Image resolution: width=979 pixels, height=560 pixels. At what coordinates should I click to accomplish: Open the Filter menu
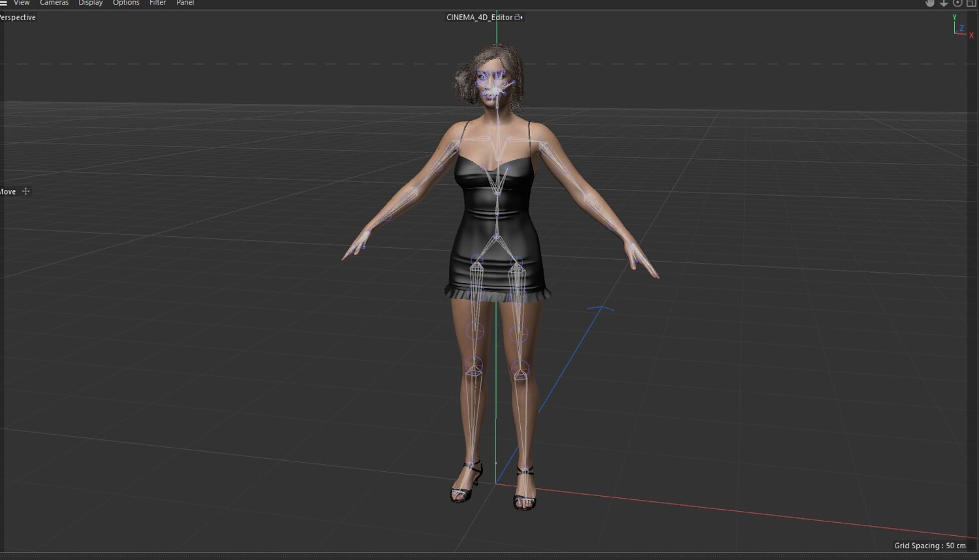tap(157, 3)
